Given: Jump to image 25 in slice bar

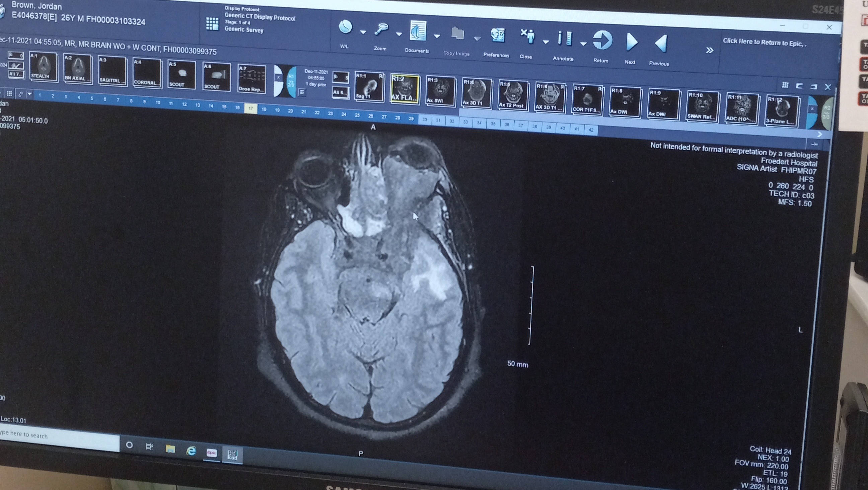Looking at the screenshot, I should tap(357, 115).
